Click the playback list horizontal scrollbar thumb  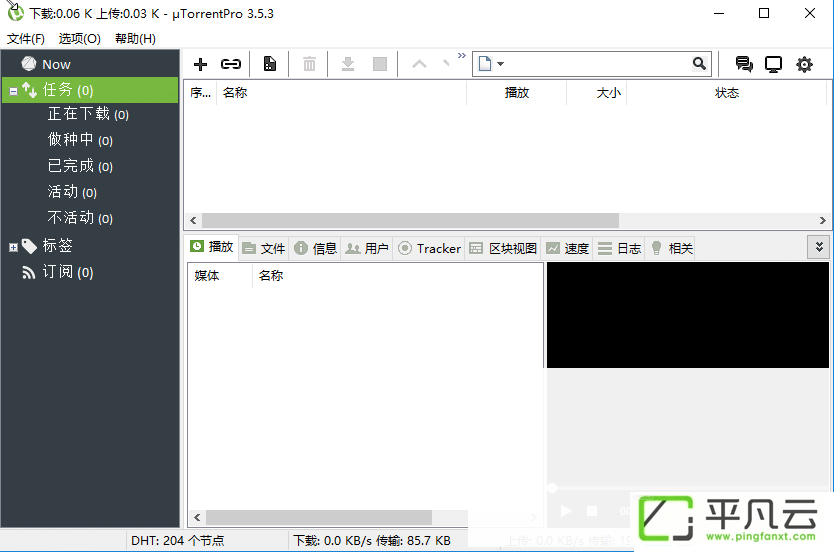tap(319, 517)
